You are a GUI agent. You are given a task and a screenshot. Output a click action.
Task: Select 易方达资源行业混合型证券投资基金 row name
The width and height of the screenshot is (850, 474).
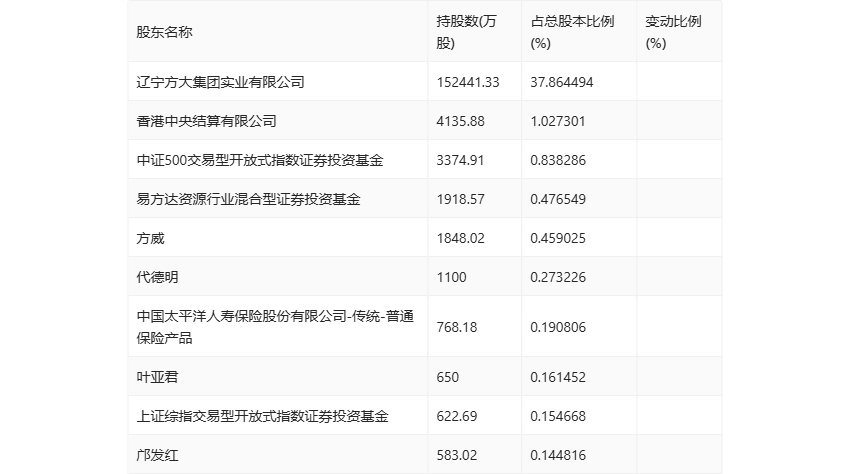[x=248, y=199]
